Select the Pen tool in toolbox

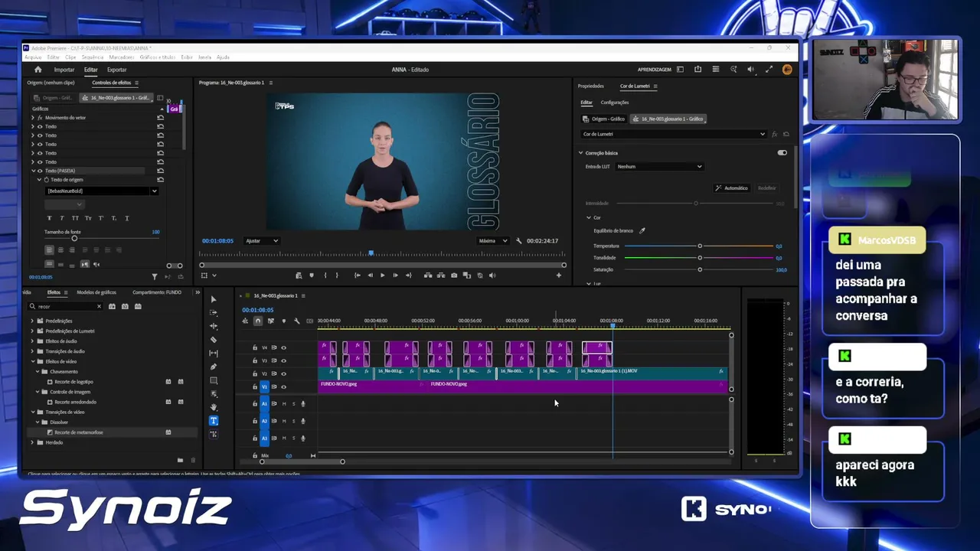[214, 367]
